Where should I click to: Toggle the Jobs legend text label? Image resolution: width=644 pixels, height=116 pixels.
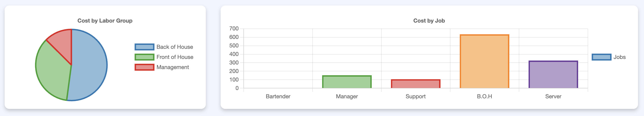619,57
